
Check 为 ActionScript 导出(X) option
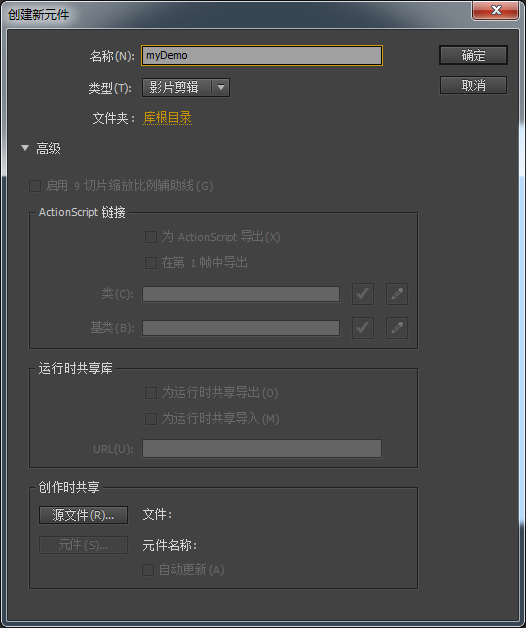151,237
